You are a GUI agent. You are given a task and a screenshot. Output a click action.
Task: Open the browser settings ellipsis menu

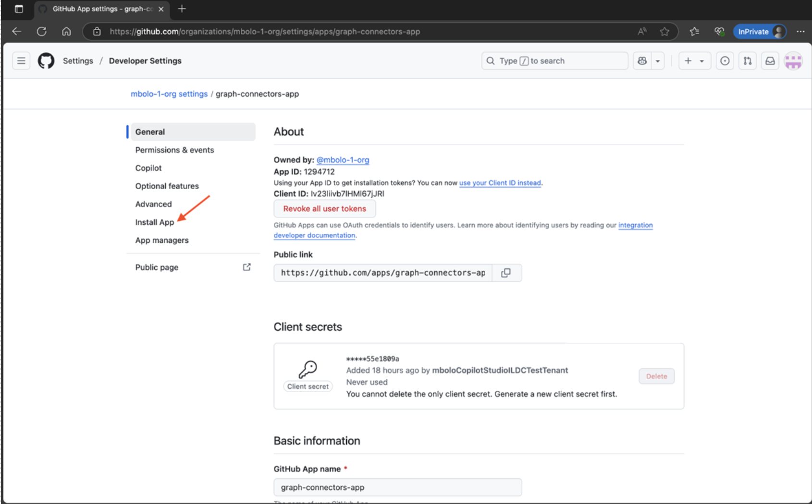point(800,31)
